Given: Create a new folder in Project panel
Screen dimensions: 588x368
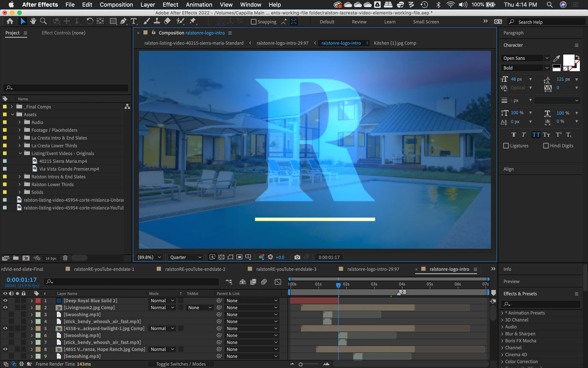Looking at the screenshot, I should [x=16, y=258].
